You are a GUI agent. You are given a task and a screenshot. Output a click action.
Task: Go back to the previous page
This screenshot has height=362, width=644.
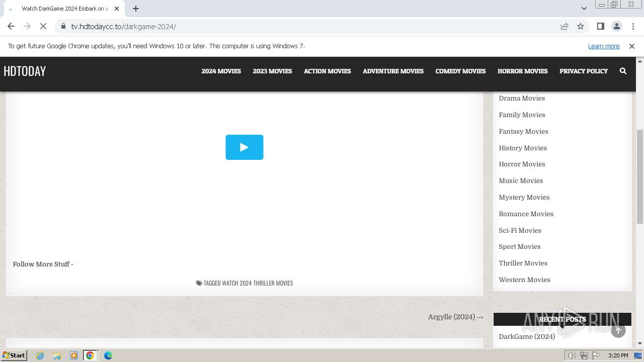click(11, 26)
